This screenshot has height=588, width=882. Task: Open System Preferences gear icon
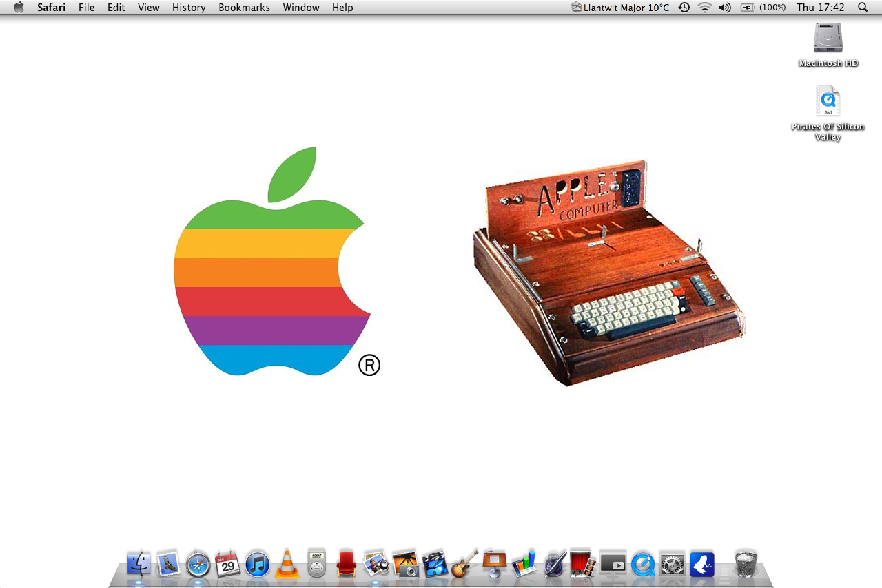[x=672, y=565]
